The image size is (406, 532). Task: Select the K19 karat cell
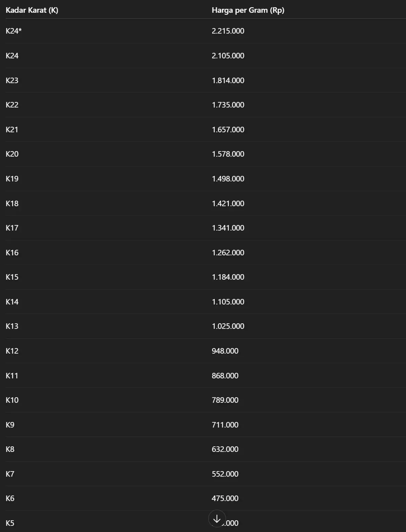[x=12, y=179]
